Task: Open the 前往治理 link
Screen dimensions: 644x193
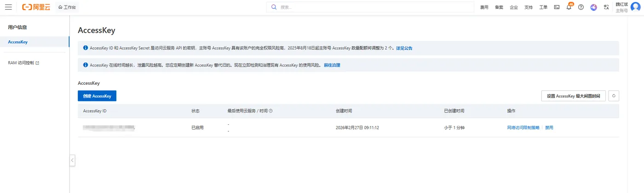Action: (x=332, y=65)
